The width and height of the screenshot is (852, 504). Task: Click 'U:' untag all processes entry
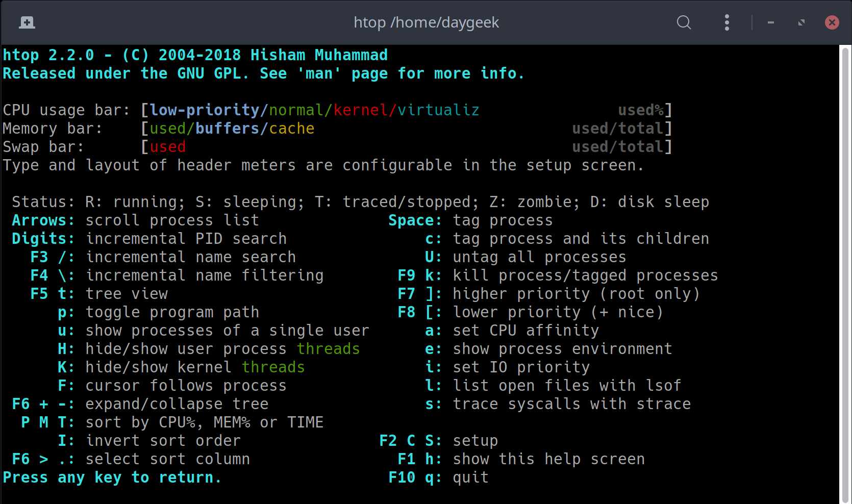pos(525,257)
